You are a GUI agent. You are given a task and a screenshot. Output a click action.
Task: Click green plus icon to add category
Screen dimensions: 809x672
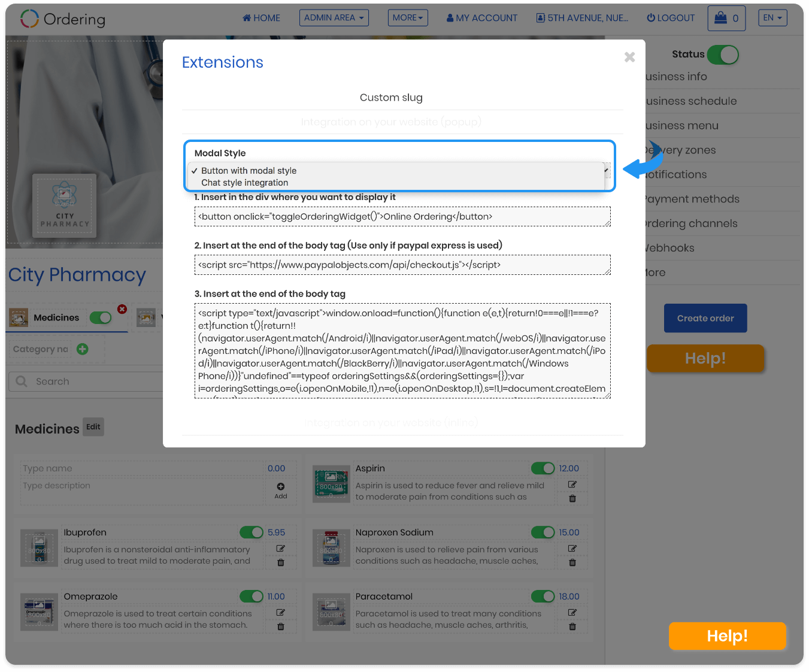83,349
